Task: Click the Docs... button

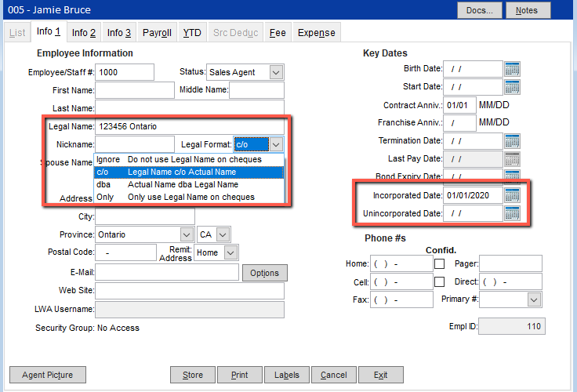Action: (480, 10)
